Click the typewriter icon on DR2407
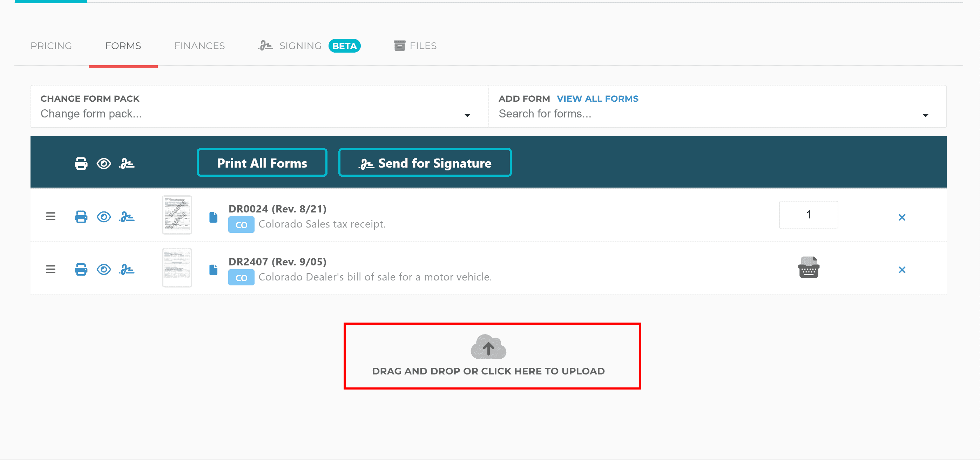This screenshot has height=460, width=980. 809,268
